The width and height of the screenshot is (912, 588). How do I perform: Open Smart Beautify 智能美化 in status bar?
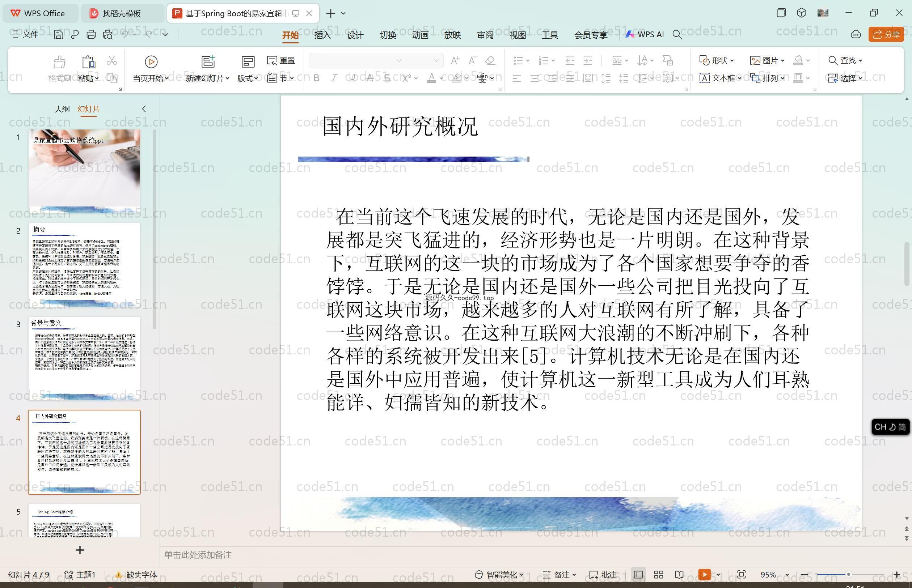point(500,575)
